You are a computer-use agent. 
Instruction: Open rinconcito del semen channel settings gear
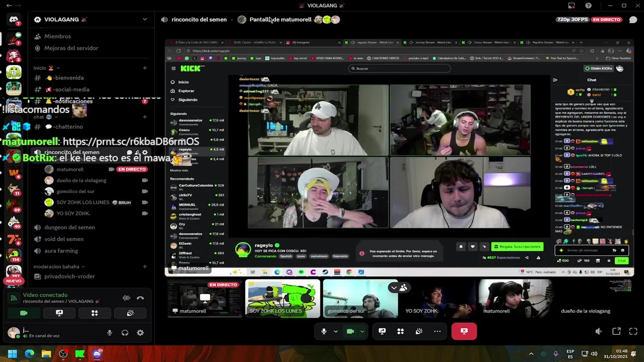(x=145, y=152)
